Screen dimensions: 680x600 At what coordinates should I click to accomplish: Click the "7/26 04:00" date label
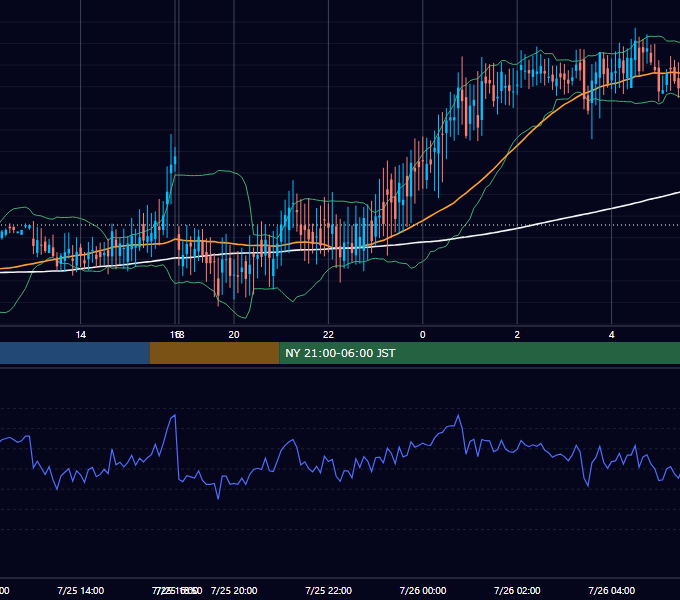tap(611, 590)
